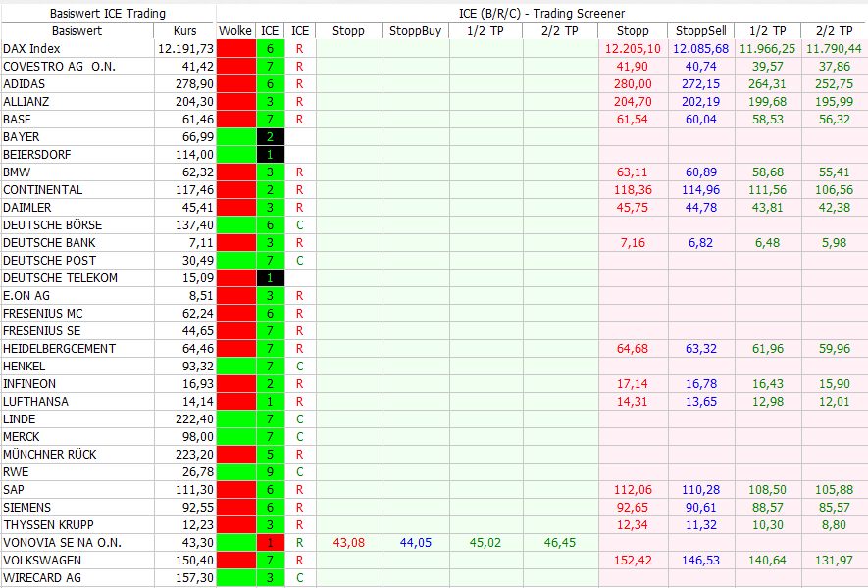
Task: Click Volkswagen's stop value 152,42
Action: click(x=633, y=561)
